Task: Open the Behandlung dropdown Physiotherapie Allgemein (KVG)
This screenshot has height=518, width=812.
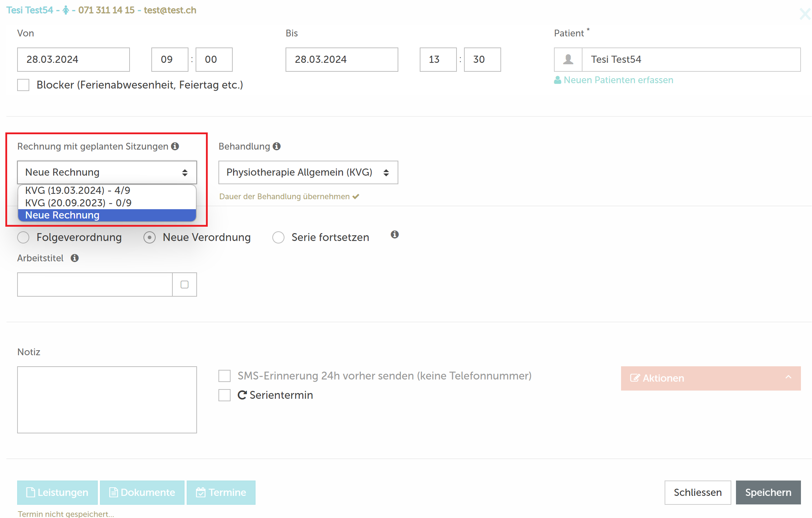Action: pyautogui.click(x=308, y=172)
